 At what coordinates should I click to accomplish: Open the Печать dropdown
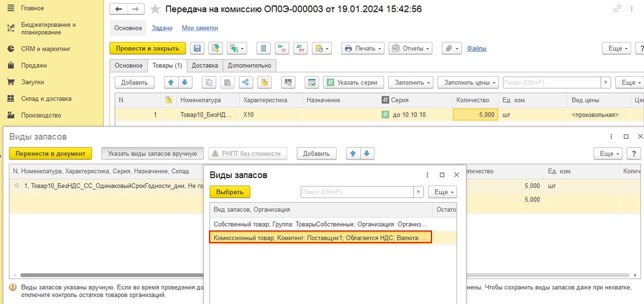[363, 48]
